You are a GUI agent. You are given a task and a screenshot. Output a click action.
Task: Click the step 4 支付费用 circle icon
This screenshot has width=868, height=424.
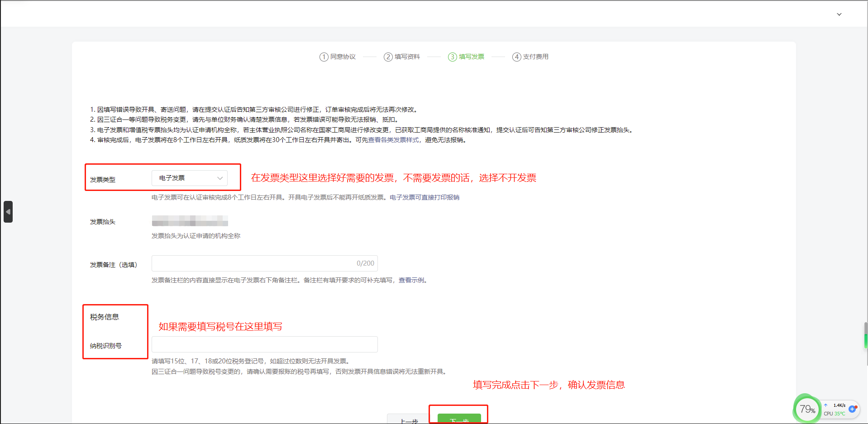tap(516, 57)
